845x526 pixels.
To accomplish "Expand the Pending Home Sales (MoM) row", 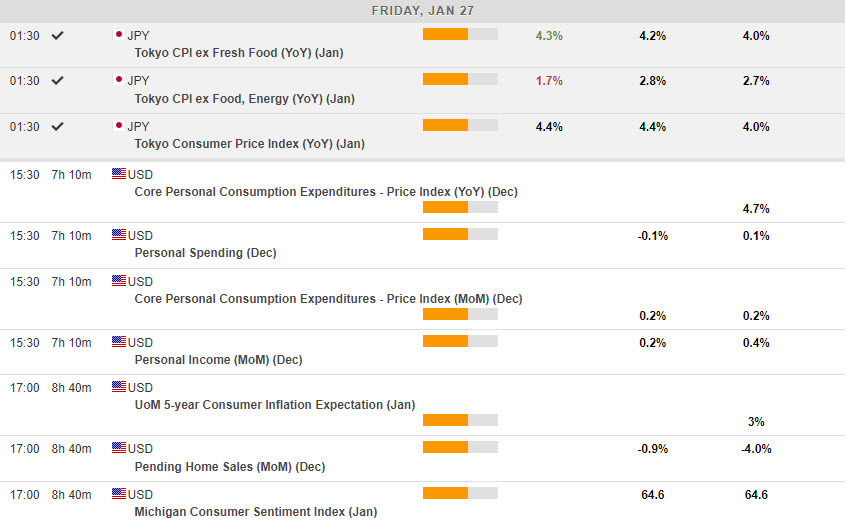I will [x=229, y=466].
